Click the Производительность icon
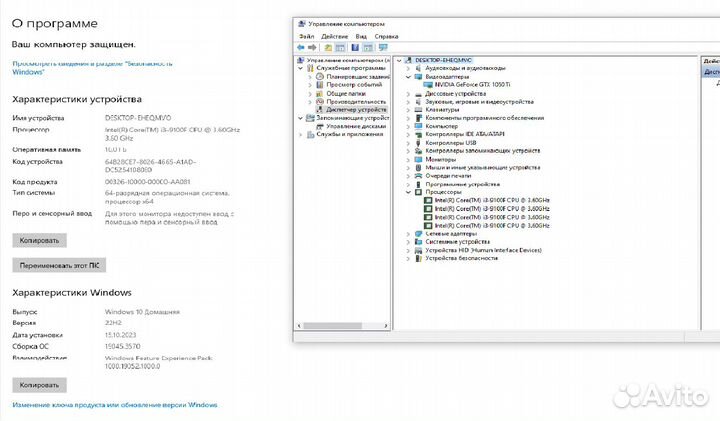Image resolution: width=720 pixels, height=421 pixels. 320,101
